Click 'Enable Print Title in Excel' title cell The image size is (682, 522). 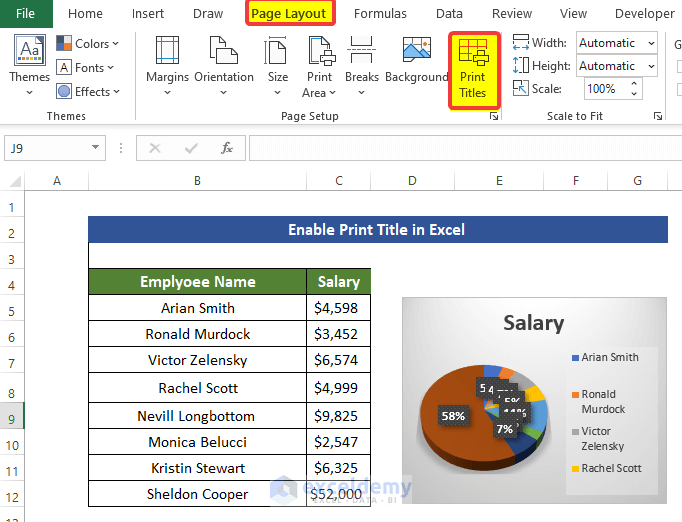[378, 230]
